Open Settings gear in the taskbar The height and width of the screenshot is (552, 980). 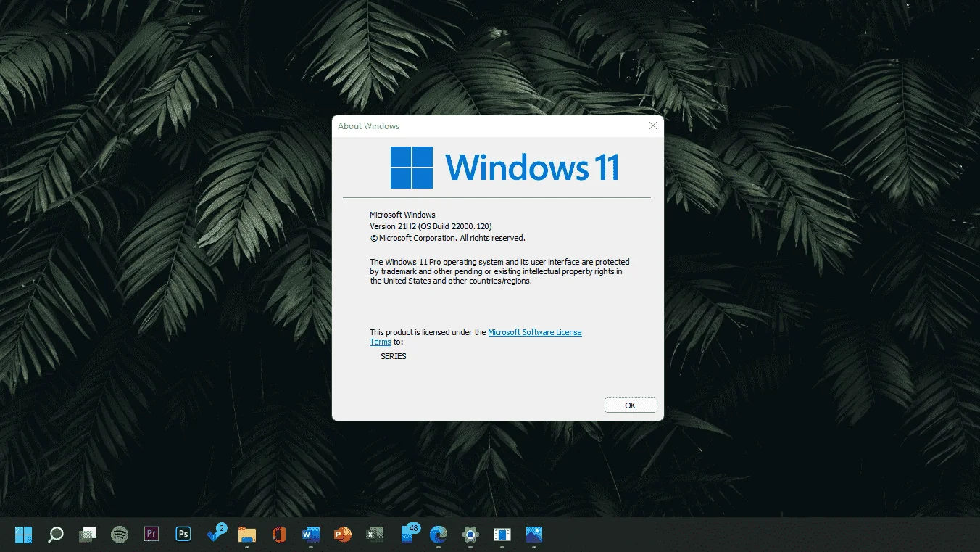470,535
